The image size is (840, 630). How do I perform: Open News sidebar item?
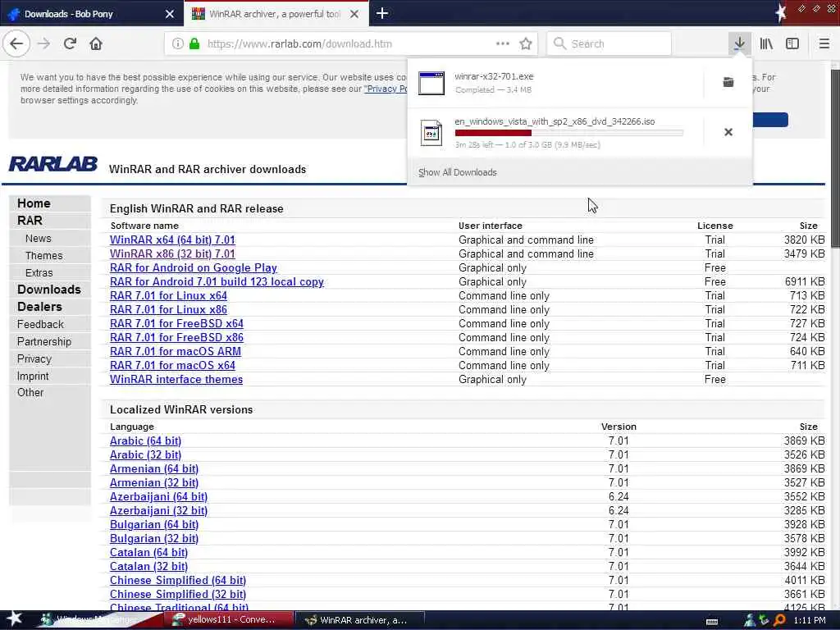pos(38,239)
